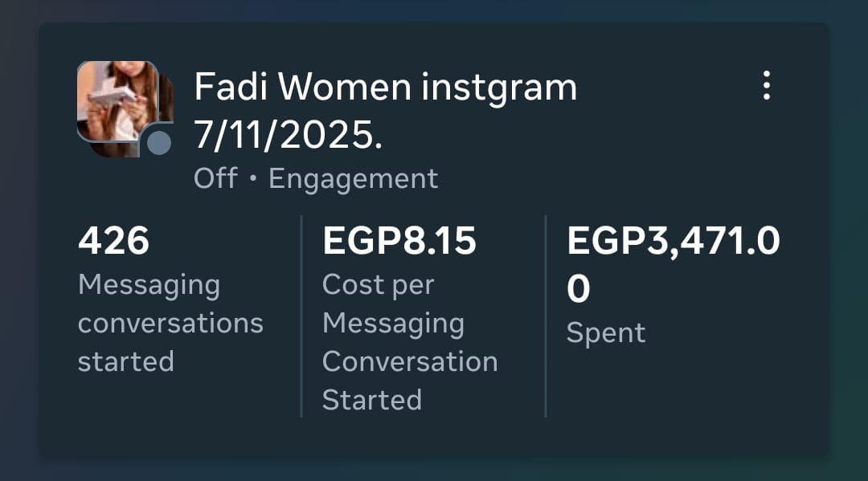
Task: Click the wrapped "0" digit under the spent amount
Action: pos(578,289)
